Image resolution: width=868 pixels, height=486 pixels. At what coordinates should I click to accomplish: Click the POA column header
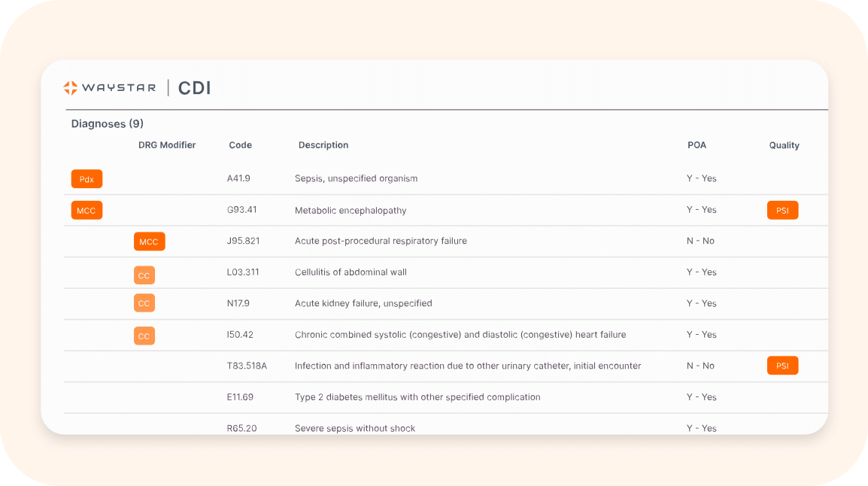(697, 145)
